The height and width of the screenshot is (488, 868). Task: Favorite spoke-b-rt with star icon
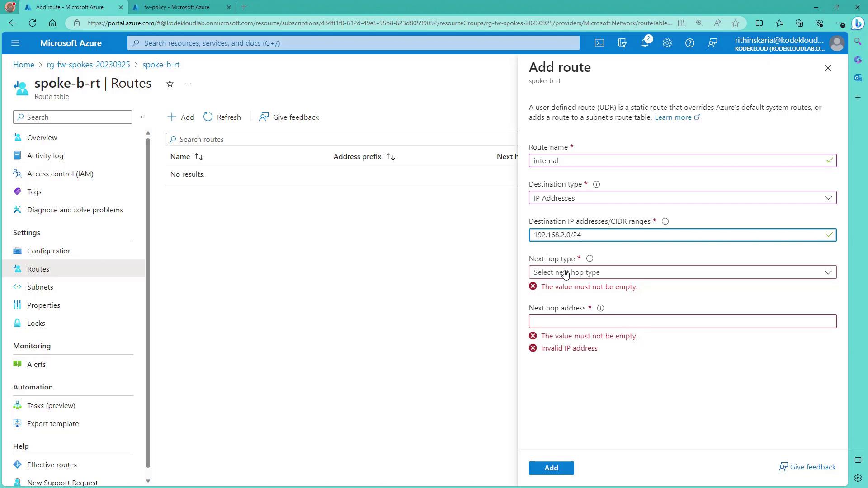tap(170, 84)
